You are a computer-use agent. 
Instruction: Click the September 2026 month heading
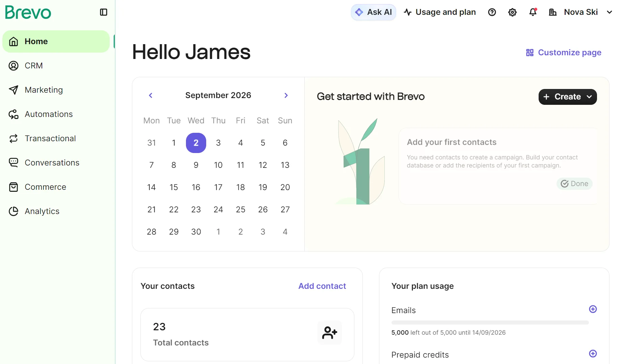point(218,95)
